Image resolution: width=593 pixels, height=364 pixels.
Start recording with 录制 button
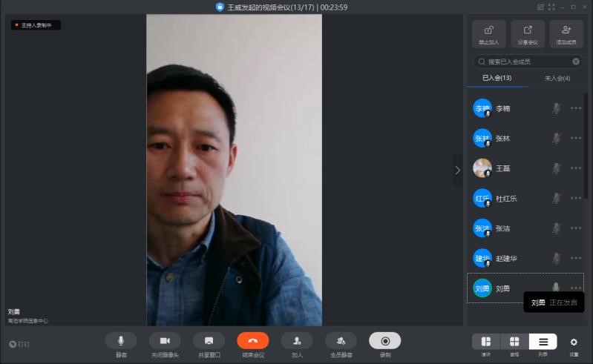pyautogui.click(x=384, y=341)
